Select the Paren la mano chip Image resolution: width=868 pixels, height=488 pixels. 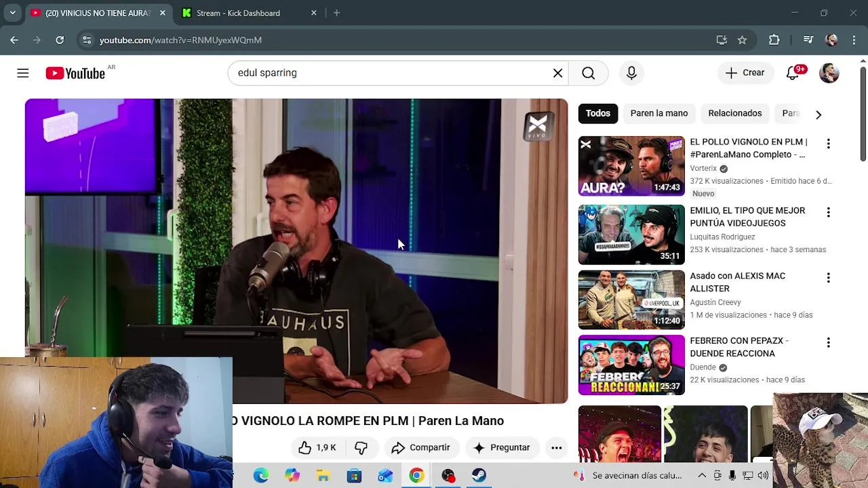[x=659, y=113]
